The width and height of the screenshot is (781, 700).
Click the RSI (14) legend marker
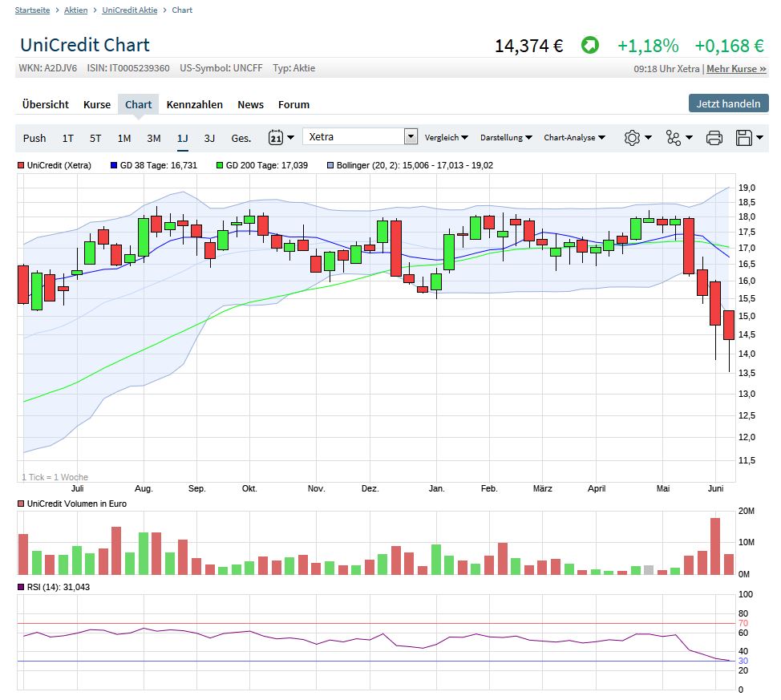(x=21, y=588)
